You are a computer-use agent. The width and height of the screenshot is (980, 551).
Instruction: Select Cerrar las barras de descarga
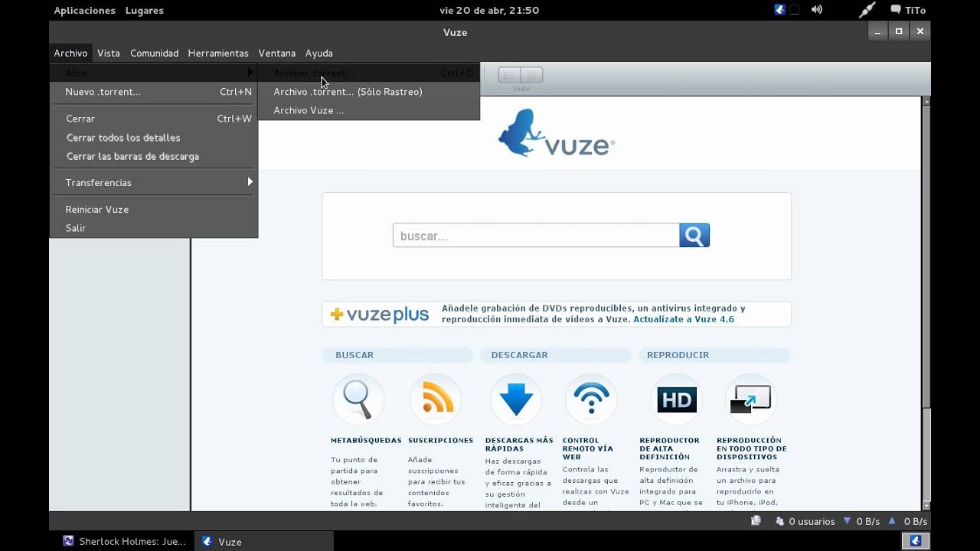[x=154, y=156]
